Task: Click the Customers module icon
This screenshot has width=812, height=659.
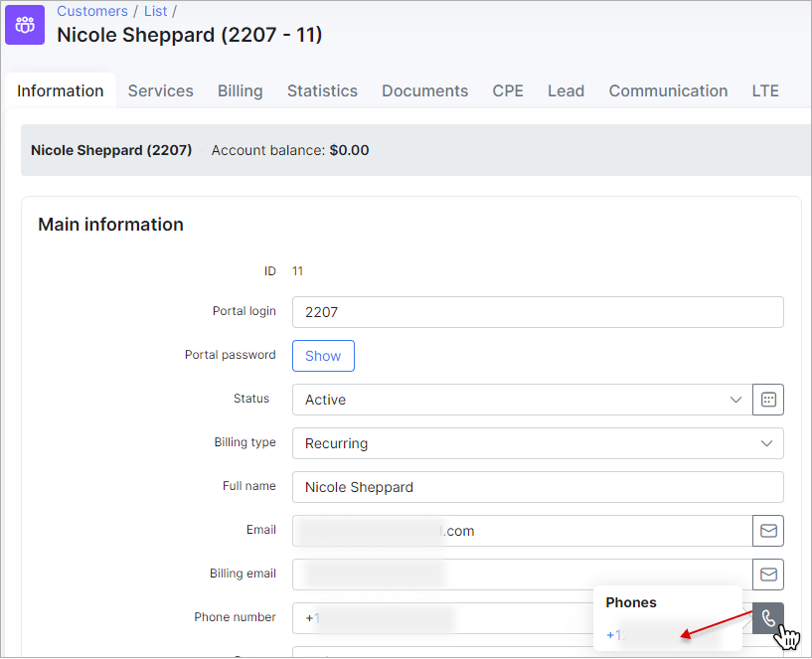Action: click(x=25, y=24)
